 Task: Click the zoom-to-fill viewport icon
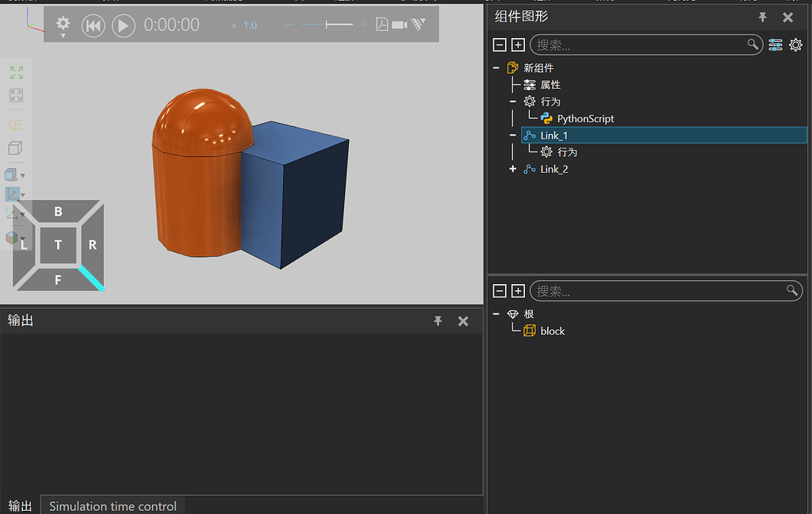16,95
